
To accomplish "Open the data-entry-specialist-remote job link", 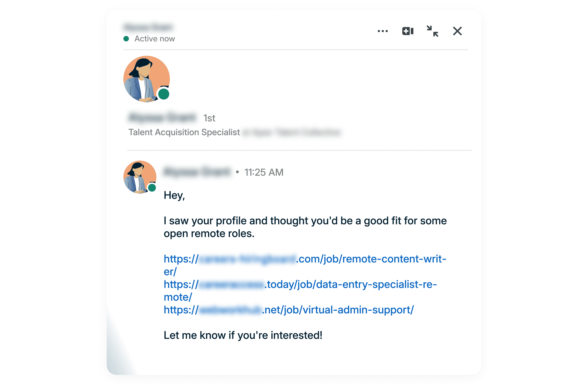I will 300,284.
